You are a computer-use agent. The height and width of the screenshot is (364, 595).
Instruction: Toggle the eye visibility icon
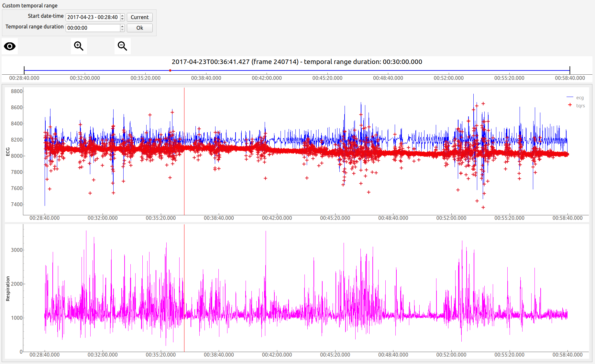point(10,46)
